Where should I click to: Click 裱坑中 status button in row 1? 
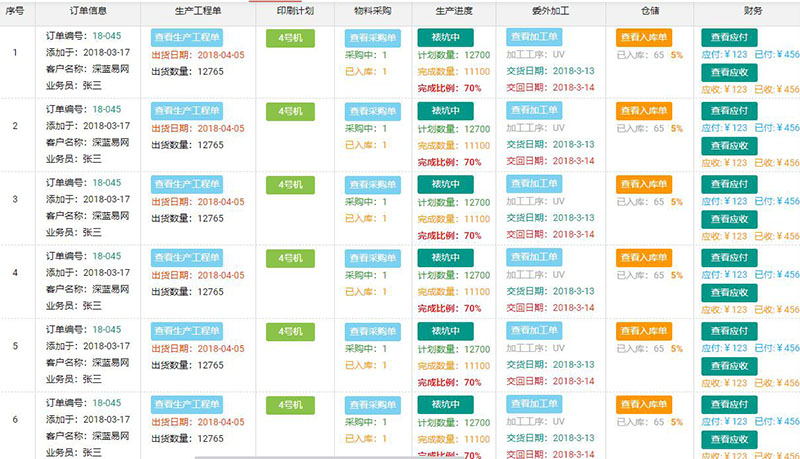click(x=445, y=37)
